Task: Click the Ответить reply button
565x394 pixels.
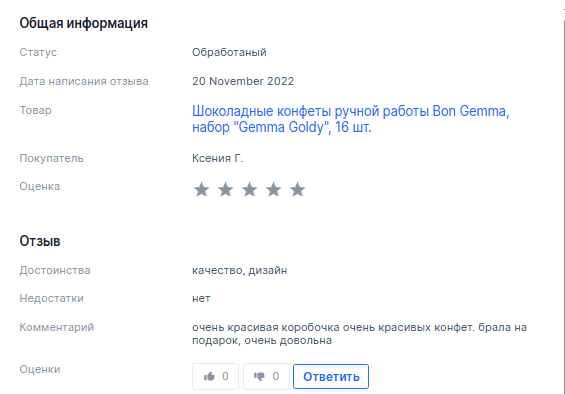Action: pyautogui.click(x=331, y=376)
